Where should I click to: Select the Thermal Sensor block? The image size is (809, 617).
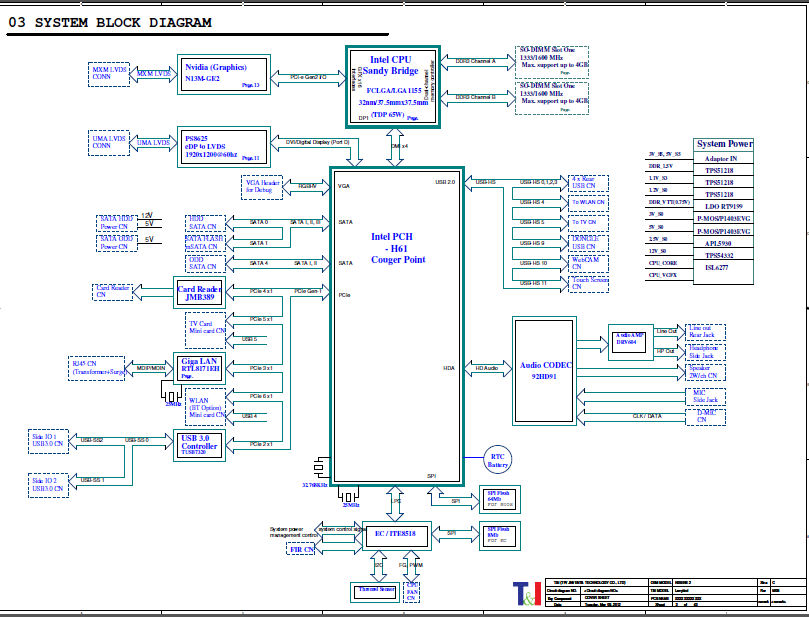pos(377,592)
